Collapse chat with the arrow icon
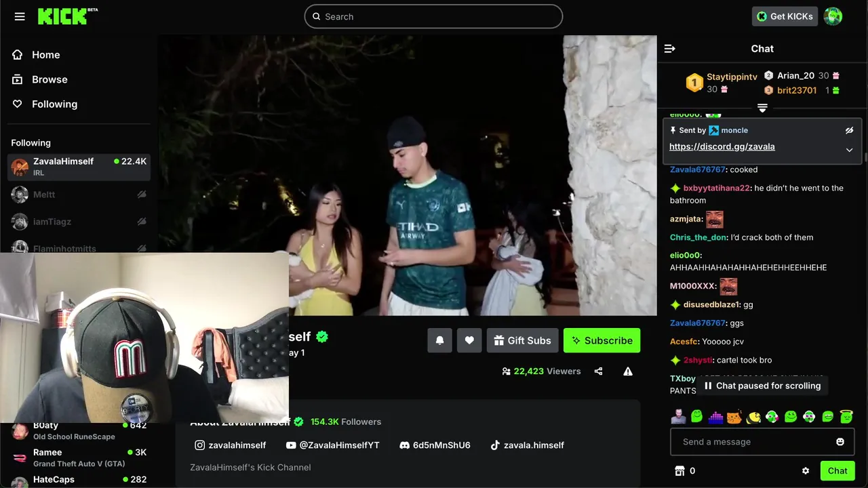The width and height of the screenshot is (868, 488). [x=670, y=49]
